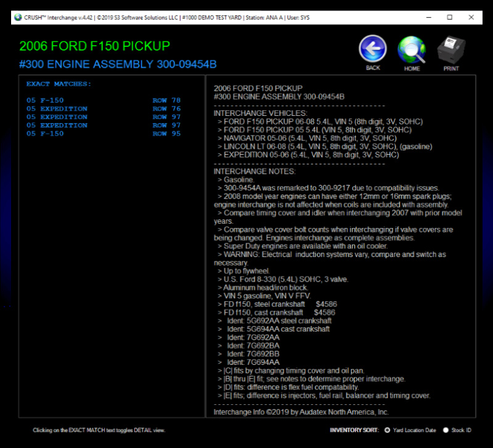
Task: Click the CRUSH globe icon in title bar
Action: pos(18,17)
